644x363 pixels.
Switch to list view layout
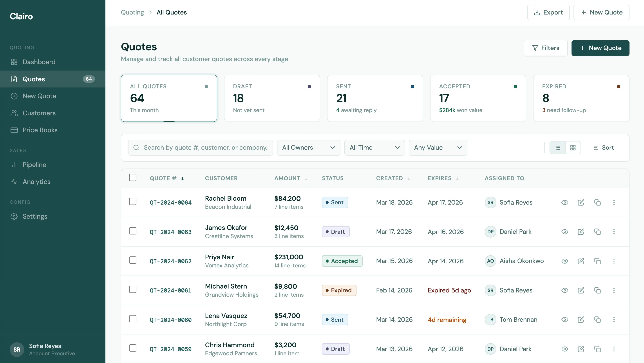pos(558,148)
